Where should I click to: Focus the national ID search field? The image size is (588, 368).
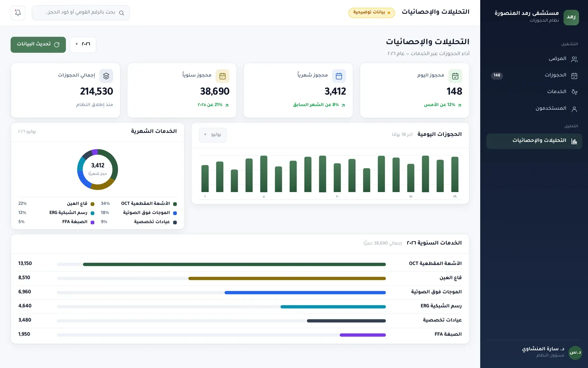coord(81,13)
